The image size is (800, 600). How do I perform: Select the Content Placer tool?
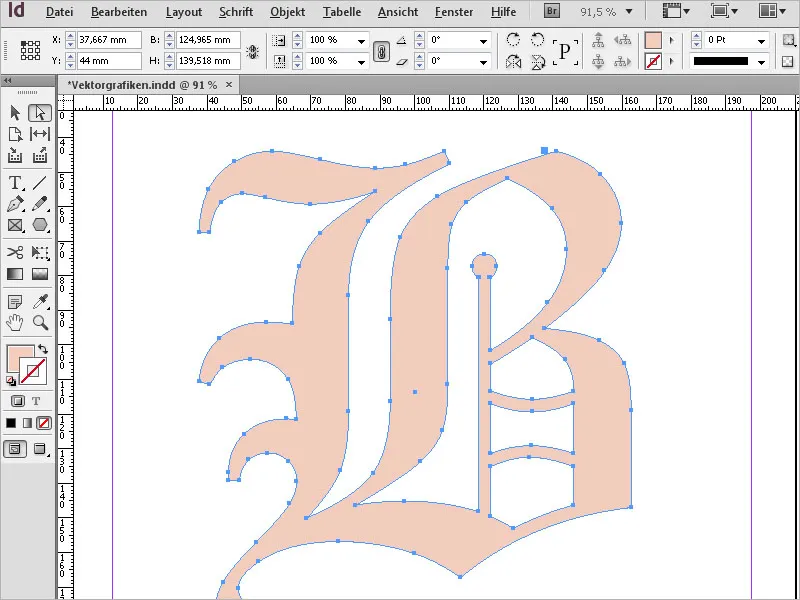click(40, 155)
